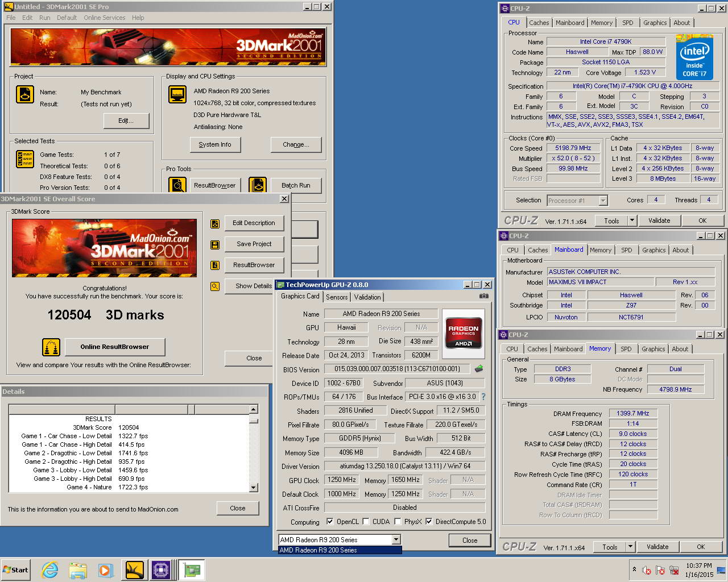Click the Start button

[16, 570]
